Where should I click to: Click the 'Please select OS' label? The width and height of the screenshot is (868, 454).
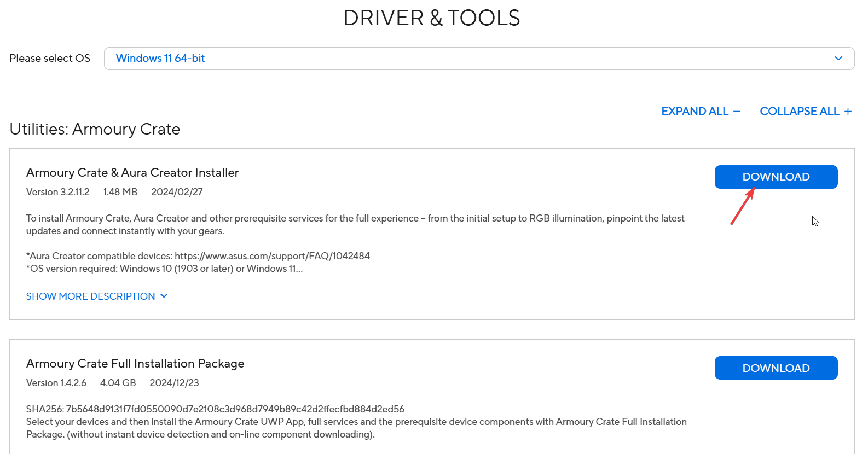pos(50,59)
